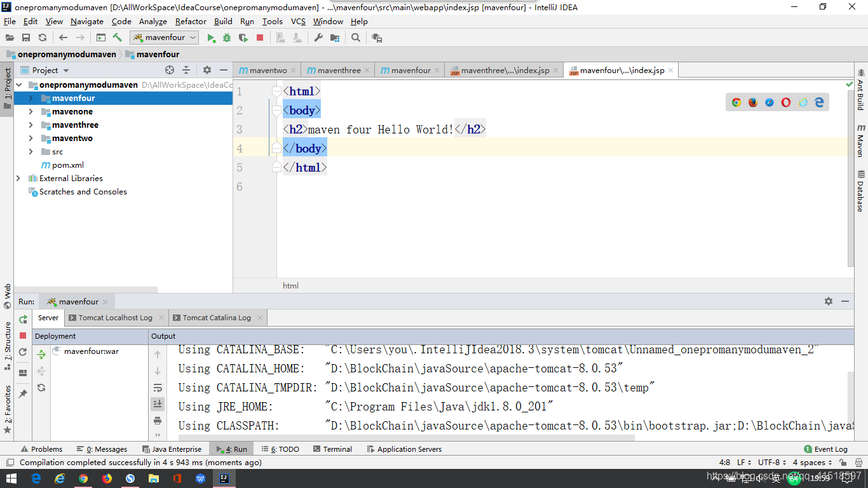Expand the maventwo module node

pyautogui.click(x=31, y=139)
